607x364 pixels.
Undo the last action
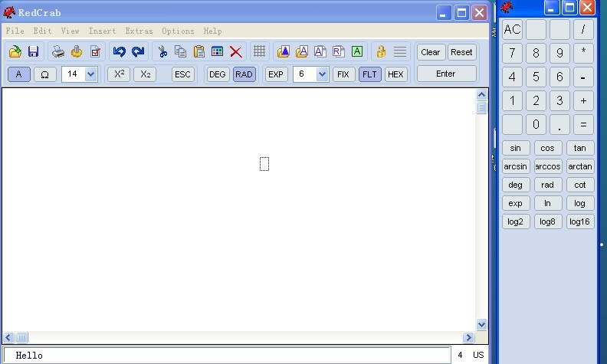[119, 52]
